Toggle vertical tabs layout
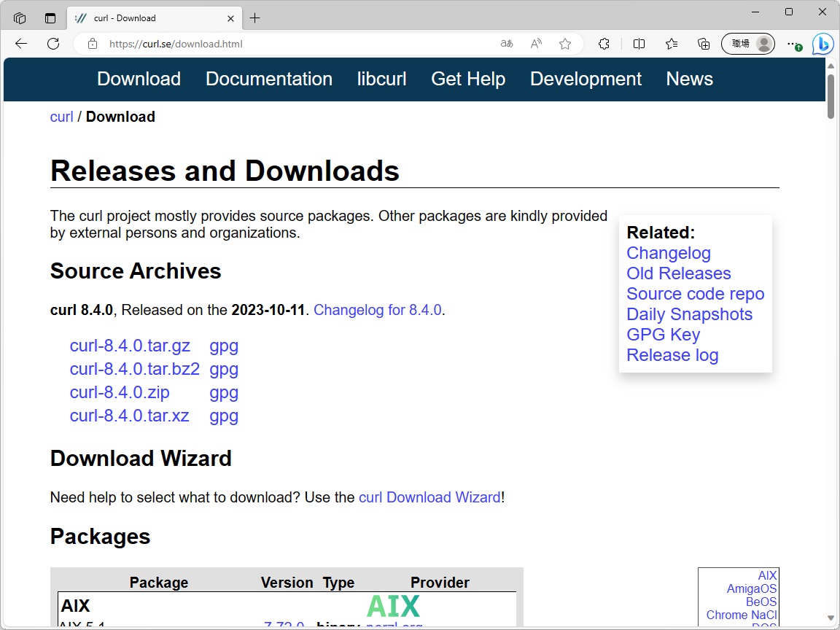This screenshot has height=630, width=840. click(50, 17)
